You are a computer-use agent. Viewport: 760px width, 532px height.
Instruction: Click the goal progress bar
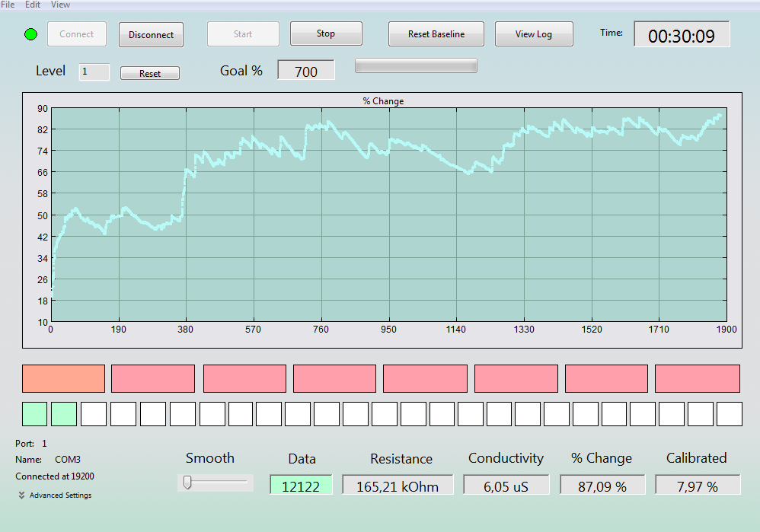[416, 66]
